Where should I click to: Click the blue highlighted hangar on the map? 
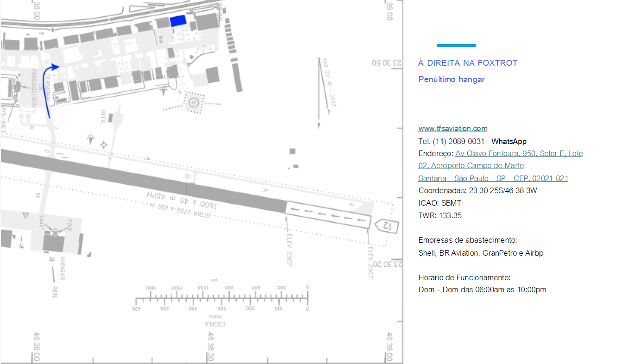178,21
